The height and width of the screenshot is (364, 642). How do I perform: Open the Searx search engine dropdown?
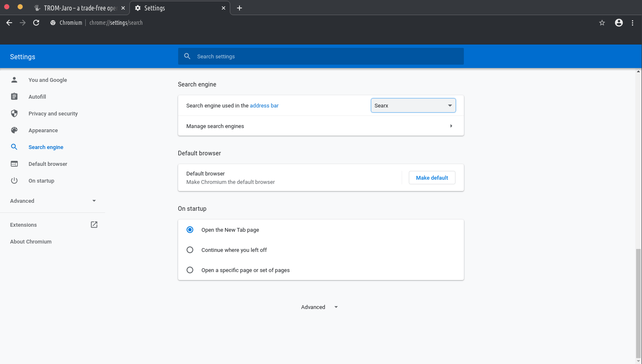coord(413,105)
